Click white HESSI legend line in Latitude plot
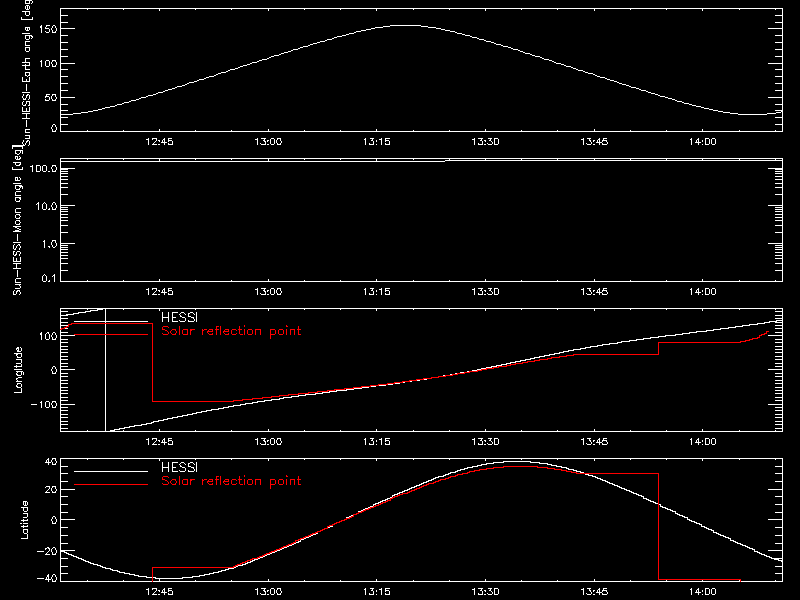 pyautogui.click(x=111, y=471)
